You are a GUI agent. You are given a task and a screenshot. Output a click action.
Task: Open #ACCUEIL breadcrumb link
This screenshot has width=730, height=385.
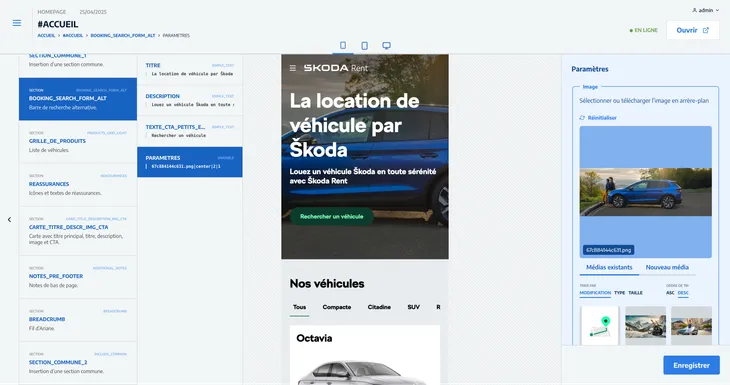click(x=73, y=35)
